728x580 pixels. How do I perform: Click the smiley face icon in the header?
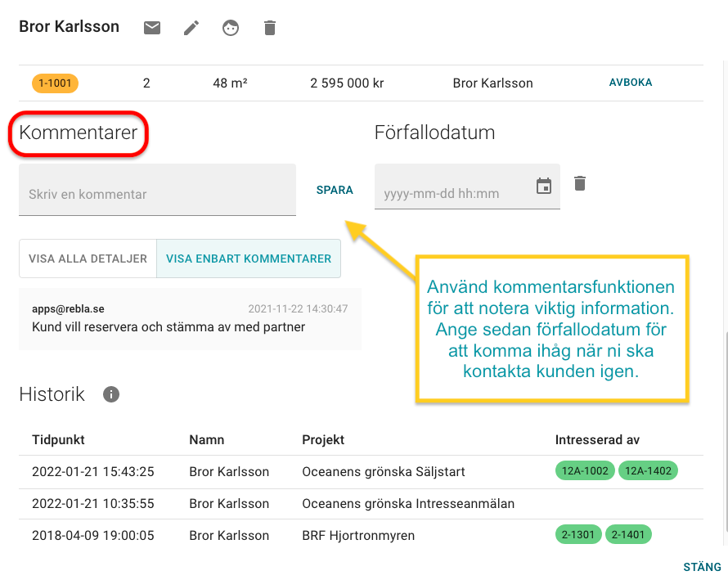(x=230, y=27)
